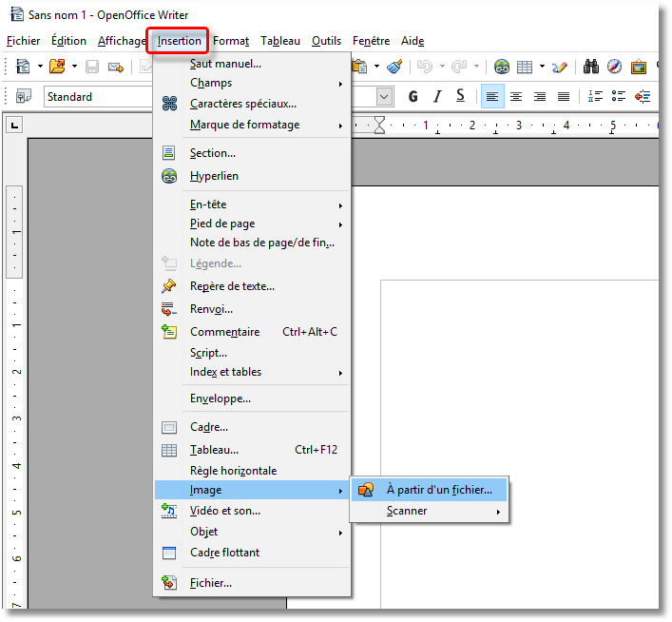Choose Saut manuel... menu entry
The height and width of the screenshot is (622, 672).
(x=253, y=64)
